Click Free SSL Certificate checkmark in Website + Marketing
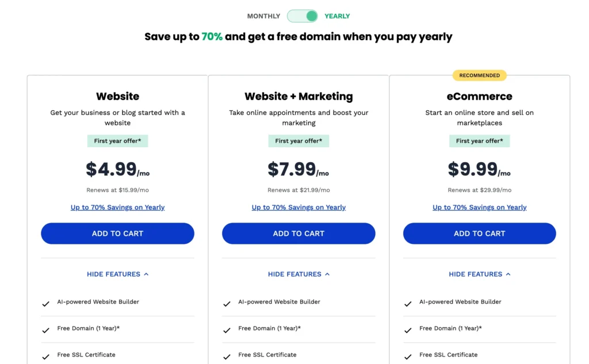 click(227, 356)
